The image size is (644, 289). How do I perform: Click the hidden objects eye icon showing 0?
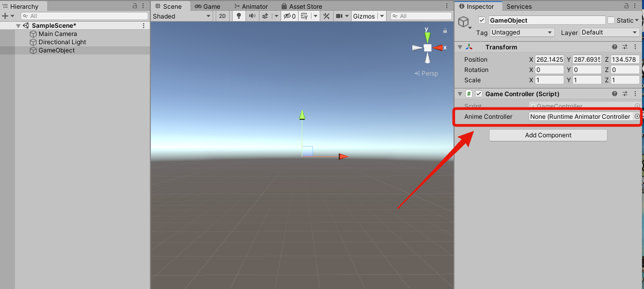(291, 16)
